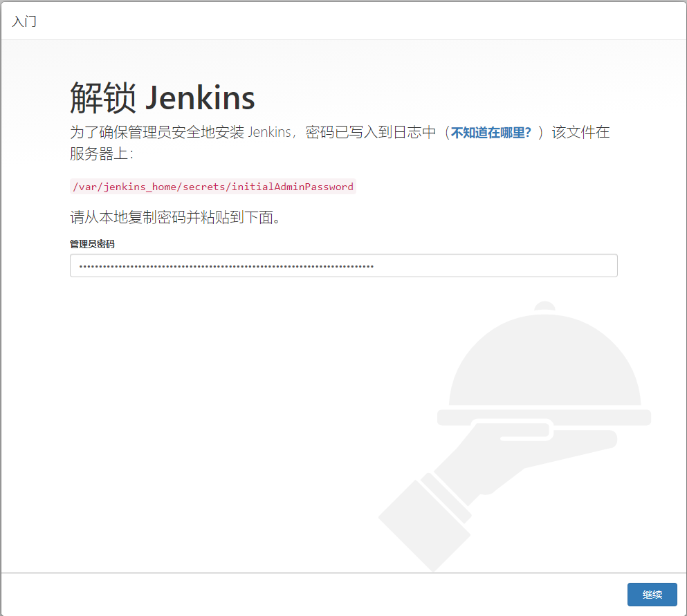
Task: Click the 入门 page title
Action: click(24, 21)
